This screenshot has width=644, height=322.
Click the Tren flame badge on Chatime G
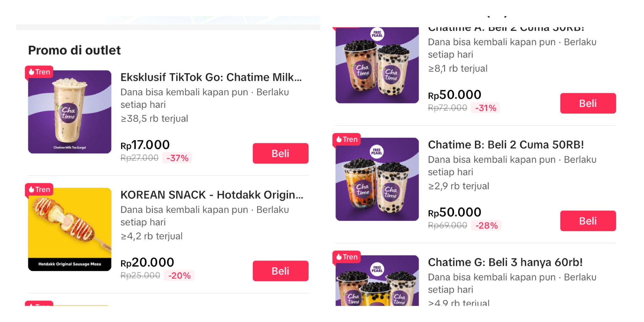(x=347, y=257)
